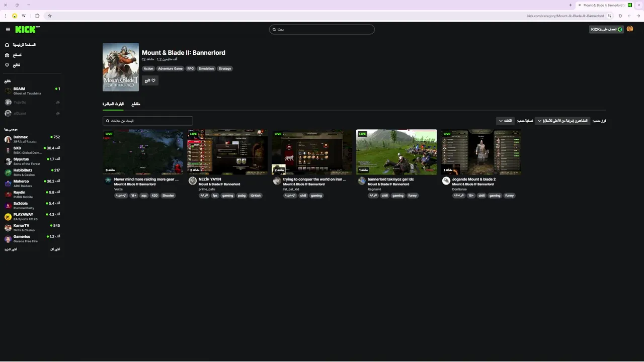Open the Ragnarvi bannerlord stream thumbnail
Image resolution: width=644 pixels, height=362 pixels.
pos(396,152)
